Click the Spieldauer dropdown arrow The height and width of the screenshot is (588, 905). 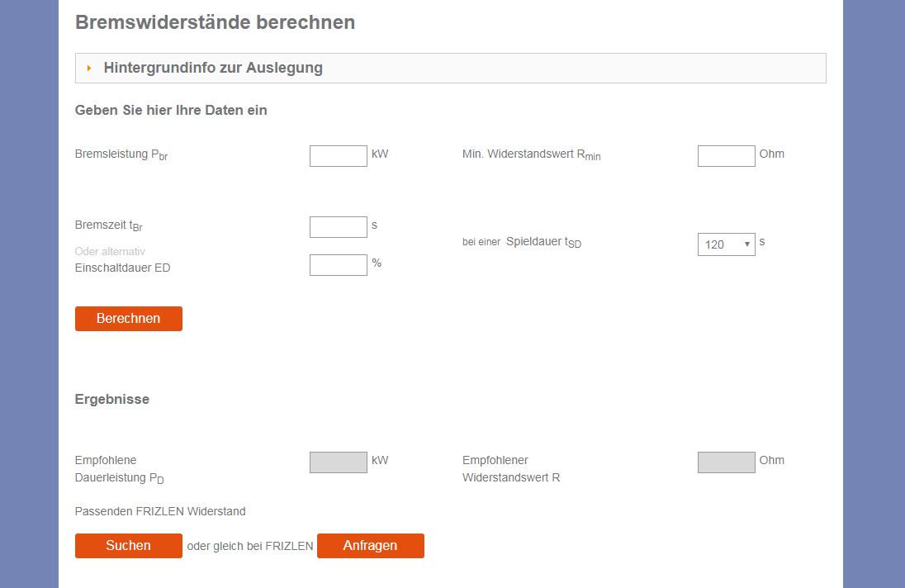tap(746, 244)
